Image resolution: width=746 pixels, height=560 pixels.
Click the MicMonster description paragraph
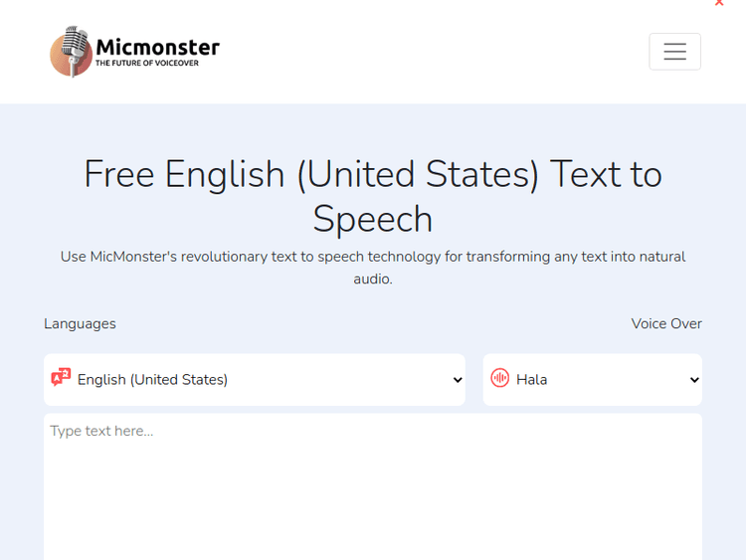[373, 257]
